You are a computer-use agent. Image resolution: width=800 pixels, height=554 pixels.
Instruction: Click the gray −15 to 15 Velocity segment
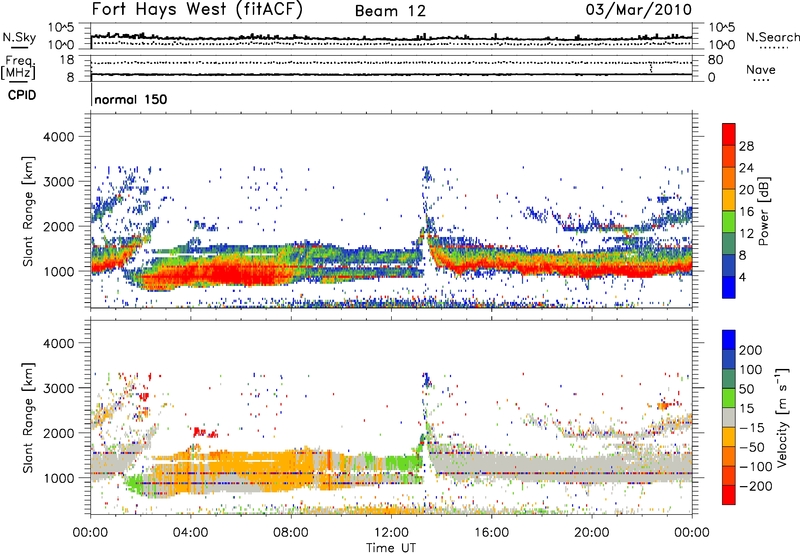click(729, 417)
